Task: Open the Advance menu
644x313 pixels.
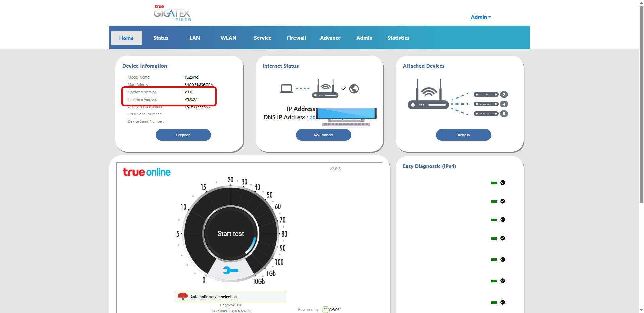Action: pyautogui.click(x=330, y=38)
